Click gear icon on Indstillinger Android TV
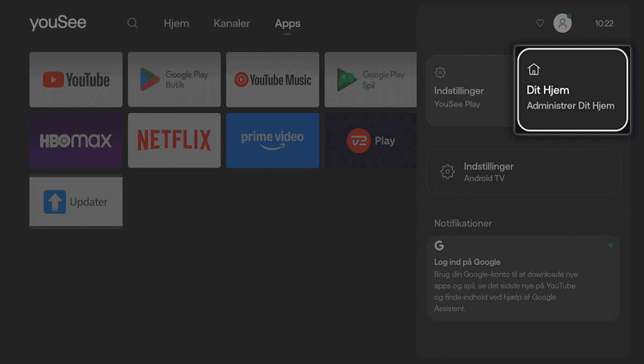 point(448,172)
